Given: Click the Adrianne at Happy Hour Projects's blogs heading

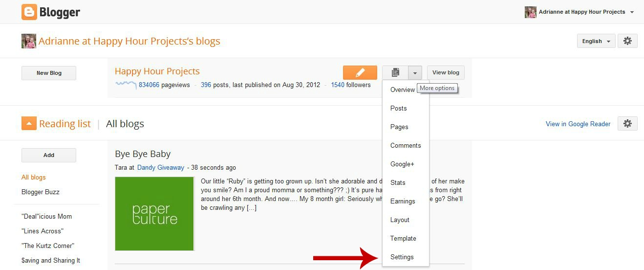Looking at the screenshot, I should tap(129, 41).
